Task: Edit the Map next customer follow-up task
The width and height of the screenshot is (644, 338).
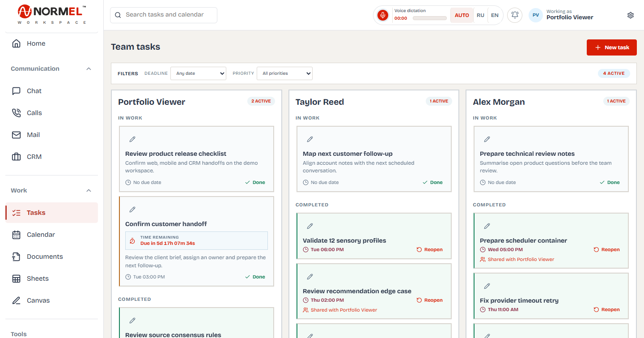Action: pos(310,139)
